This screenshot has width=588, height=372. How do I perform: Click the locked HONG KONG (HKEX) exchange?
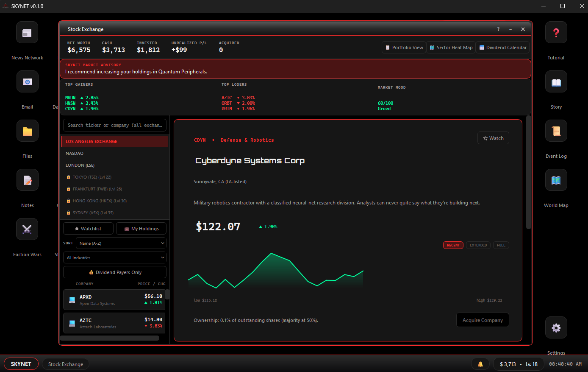[x=114, y=201]
